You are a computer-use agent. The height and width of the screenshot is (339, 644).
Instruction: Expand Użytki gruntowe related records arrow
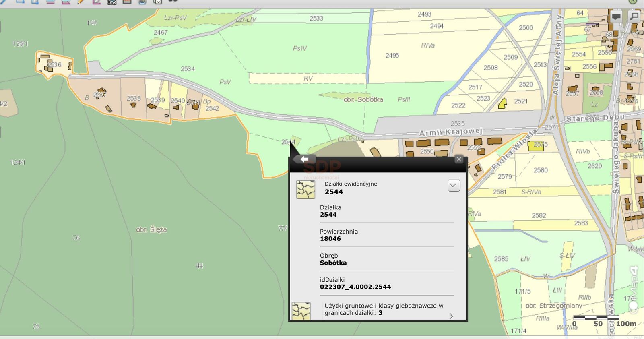click(x=451, y=316)
